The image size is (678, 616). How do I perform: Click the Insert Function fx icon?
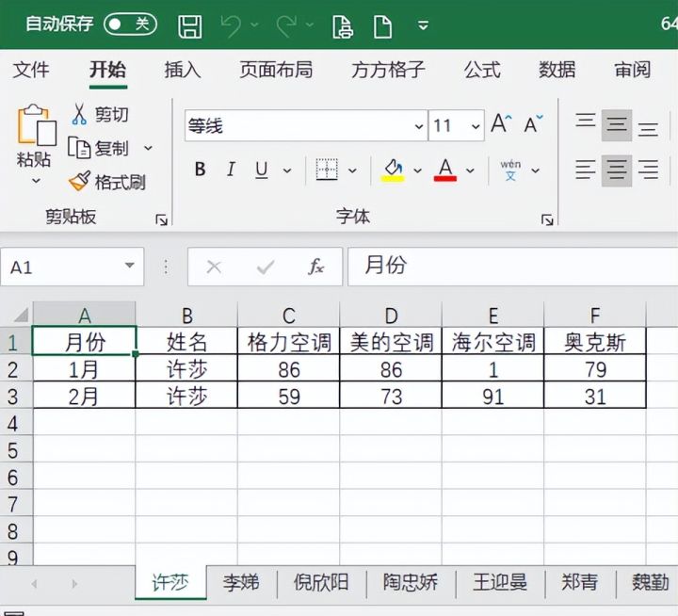(x=316, y=267)
